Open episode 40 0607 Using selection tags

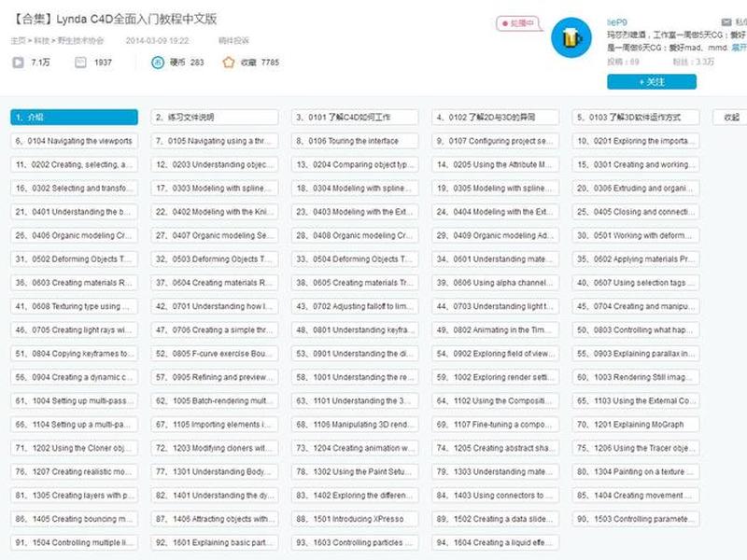click(x=636, y=283)
